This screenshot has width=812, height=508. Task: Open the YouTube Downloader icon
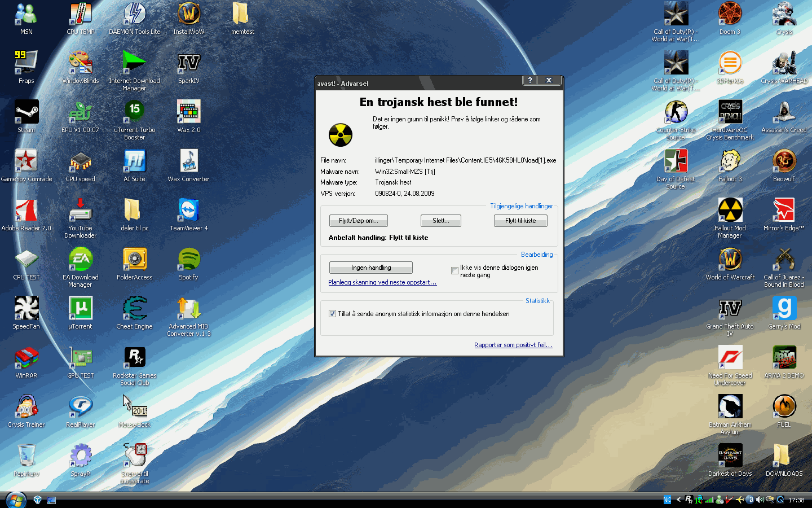point(81,218)
